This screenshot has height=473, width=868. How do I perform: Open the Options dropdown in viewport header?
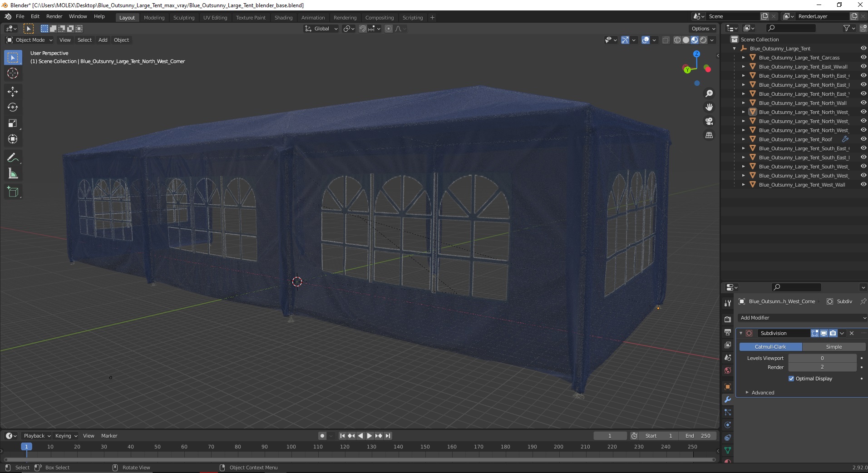click(x=703, y=29)
